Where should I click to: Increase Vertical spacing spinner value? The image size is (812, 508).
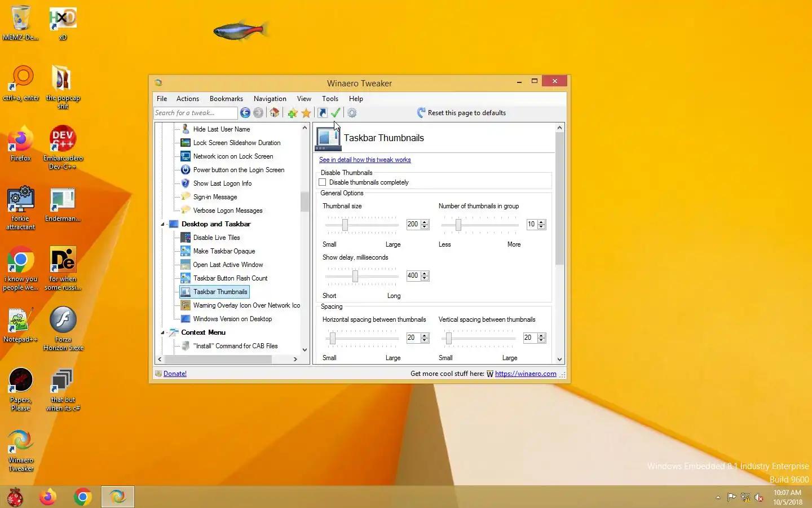click(542, 335)
